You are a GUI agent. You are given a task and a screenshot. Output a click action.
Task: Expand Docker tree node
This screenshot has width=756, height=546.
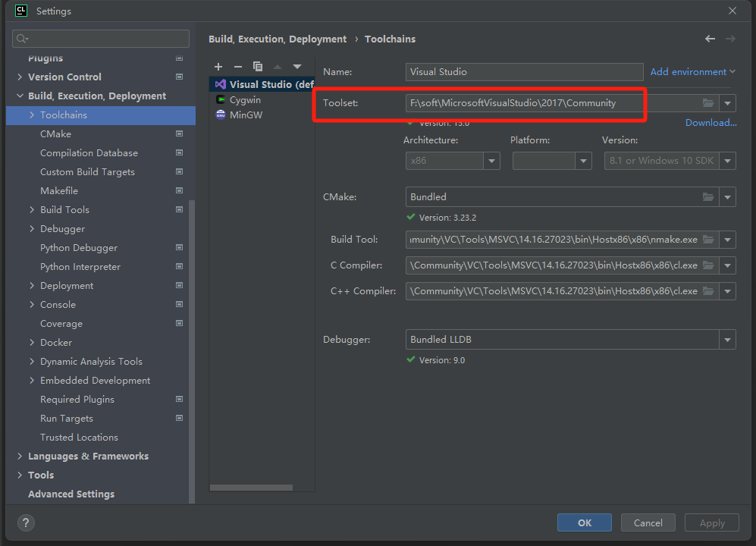pyautogui.click(x=32, y=342)
